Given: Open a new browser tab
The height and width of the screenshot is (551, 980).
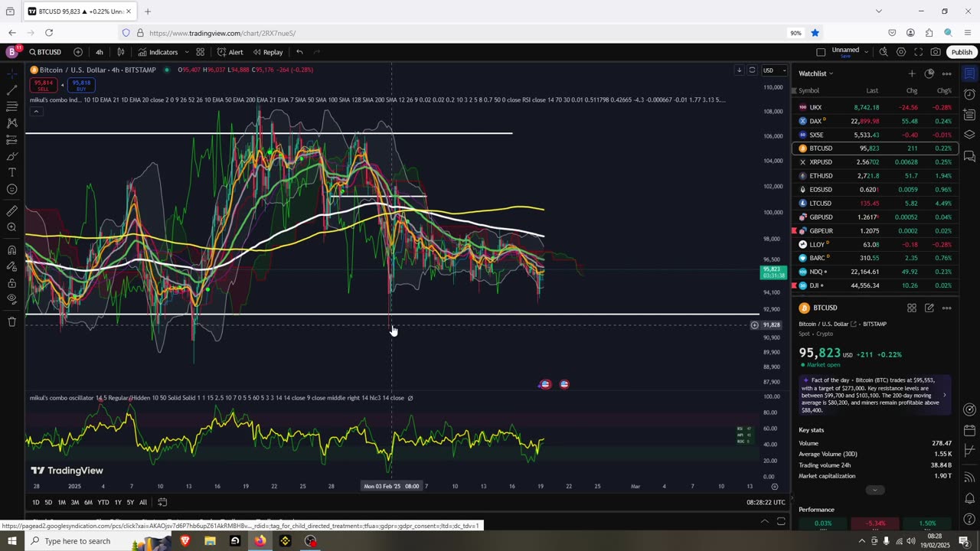Looking at the screenshot, I should point(148,11).
